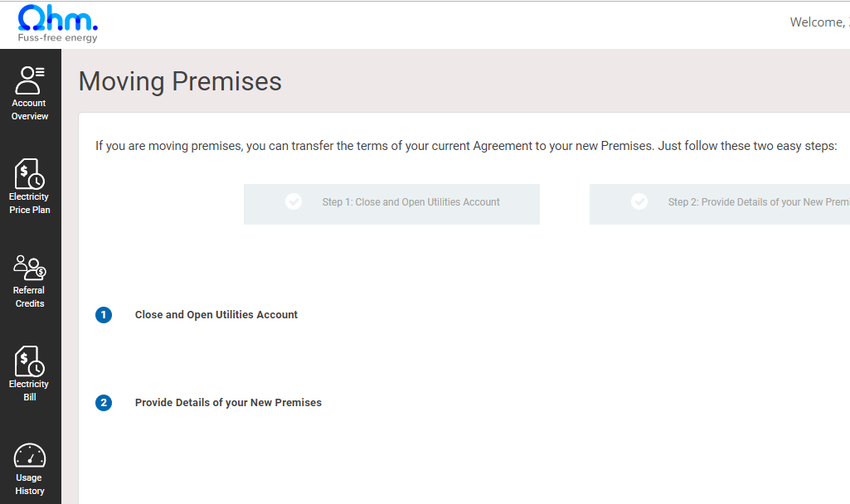This screenshot has height=504, width=850.
Task: Select Electricity Price Plan menu label
Action: click(30, 204)
